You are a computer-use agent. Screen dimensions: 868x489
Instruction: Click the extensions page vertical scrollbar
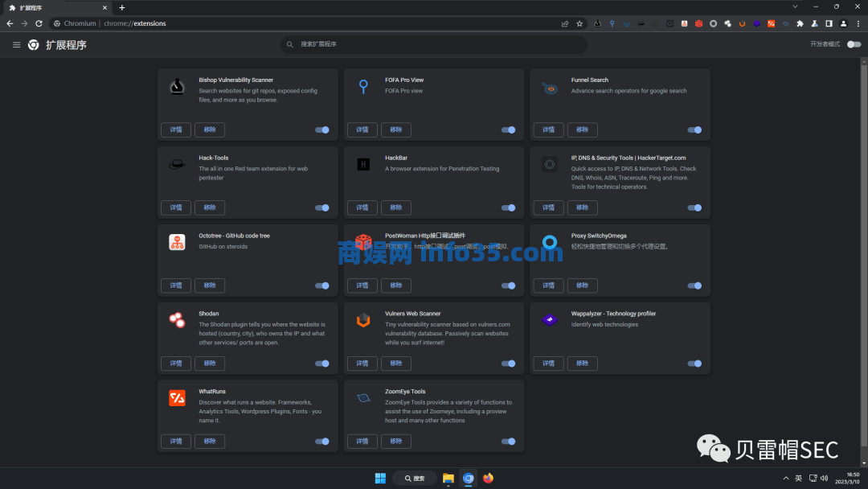click(863, 255)
